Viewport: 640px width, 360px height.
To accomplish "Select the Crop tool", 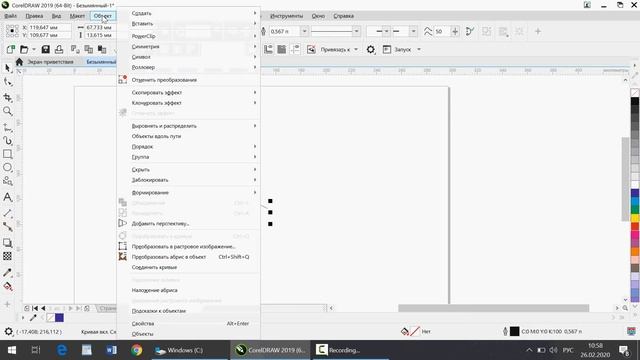I will (x=7, y=97).
